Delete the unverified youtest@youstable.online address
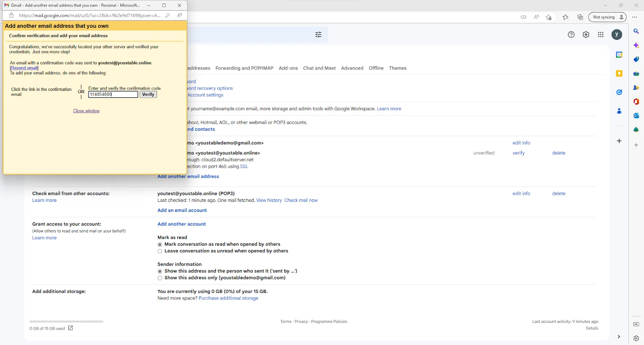 [x=559, y=153]
